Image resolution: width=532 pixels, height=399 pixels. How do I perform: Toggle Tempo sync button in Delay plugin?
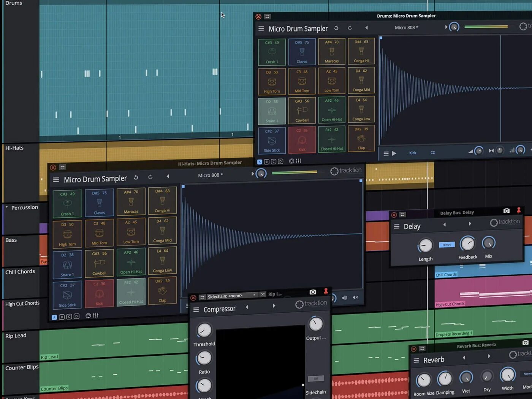(x=447, y=245)
